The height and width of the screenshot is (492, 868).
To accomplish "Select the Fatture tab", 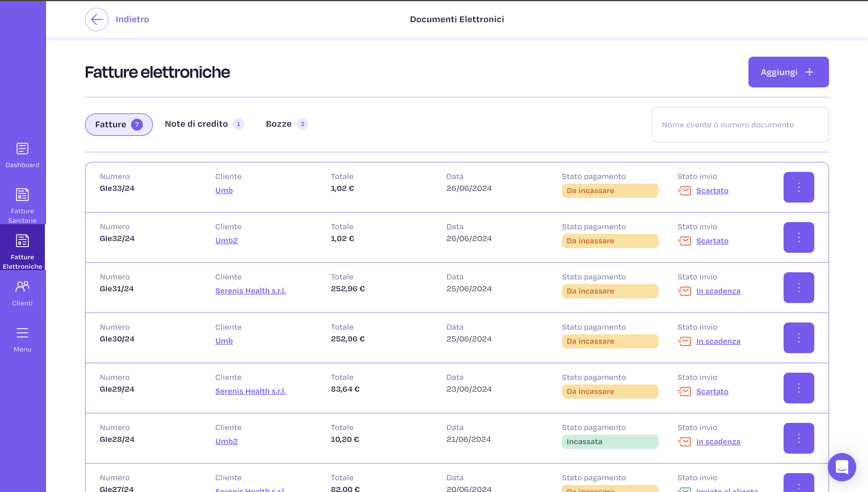I will point(119,124).
